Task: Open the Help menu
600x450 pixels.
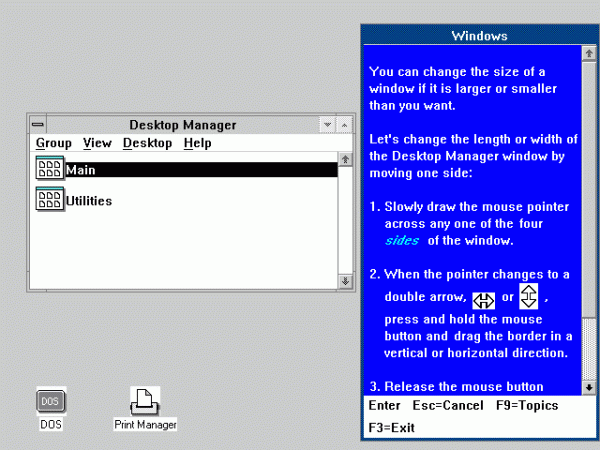Action: 197,143
